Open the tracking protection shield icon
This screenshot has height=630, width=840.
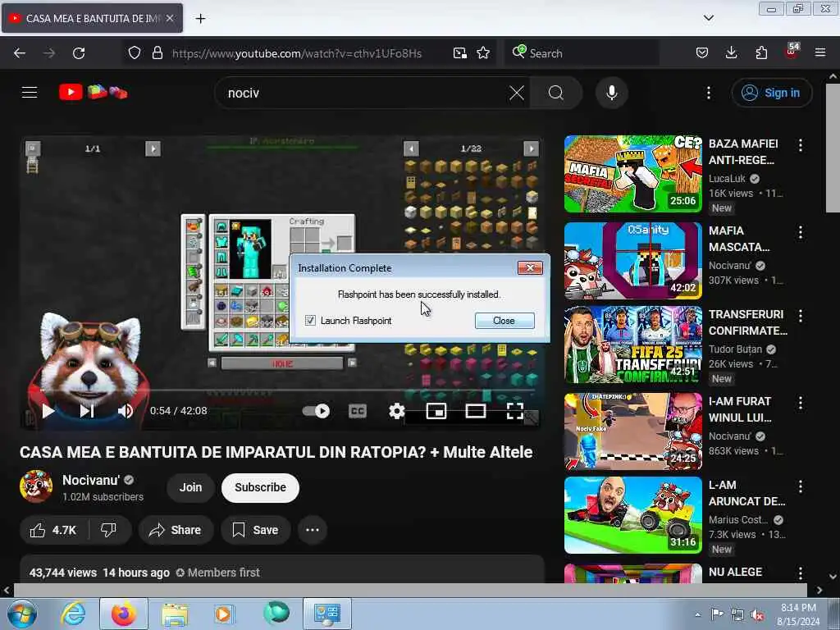tap(135, 53)
